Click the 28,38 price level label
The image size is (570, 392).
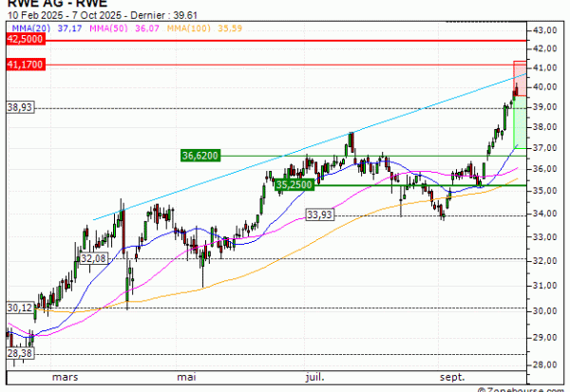point(20,353)
